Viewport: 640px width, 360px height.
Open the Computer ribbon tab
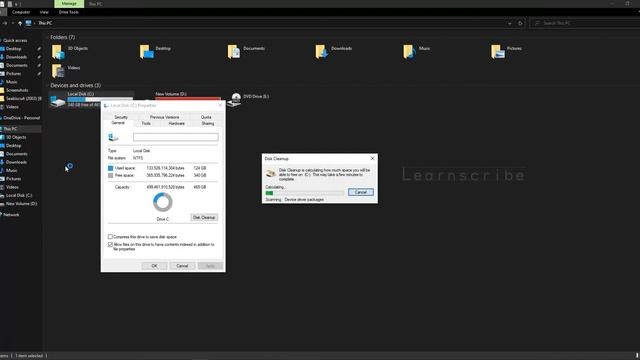coord(21,12)
